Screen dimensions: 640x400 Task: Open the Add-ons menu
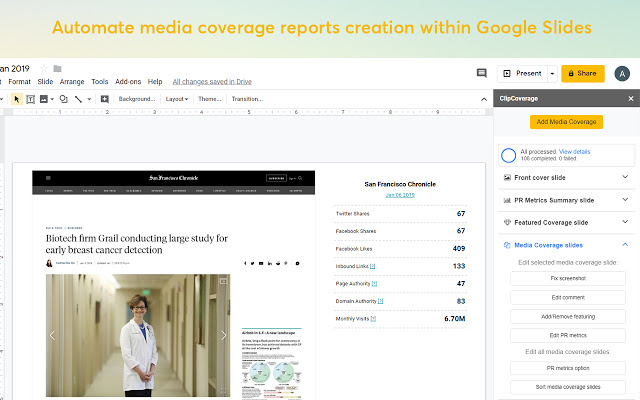tap(128, 81)
